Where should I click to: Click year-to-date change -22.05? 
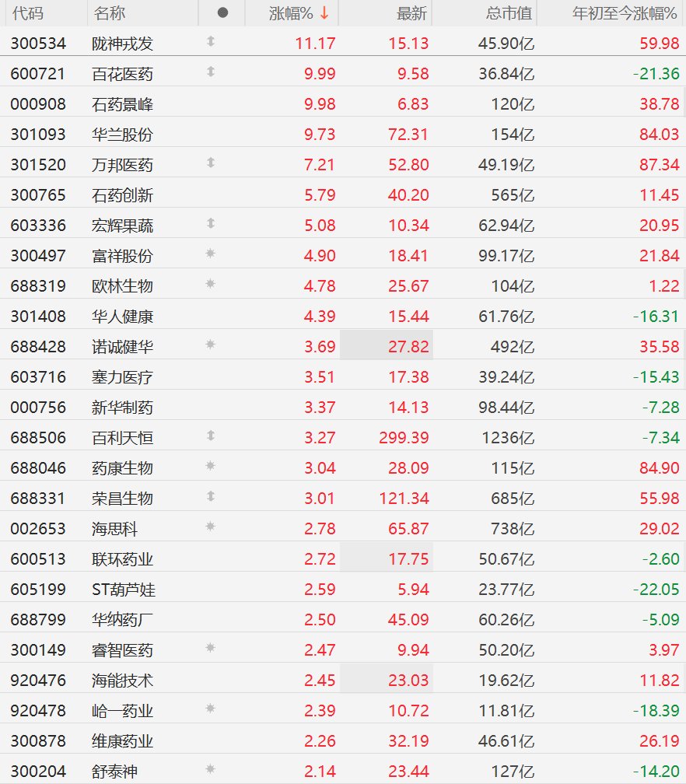[656, 590]
